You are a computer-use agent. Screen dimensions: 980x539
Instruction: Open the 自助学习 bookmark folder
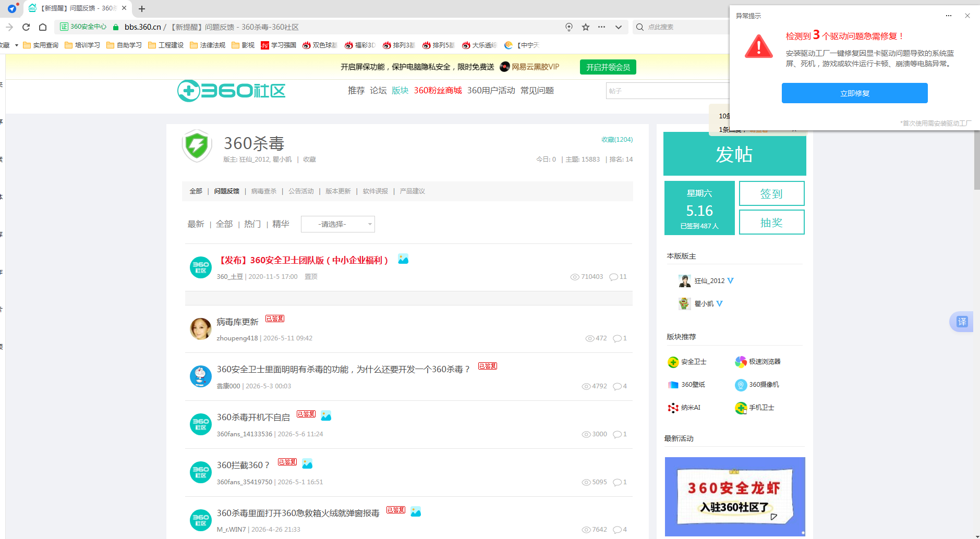[x=124, y=45]
